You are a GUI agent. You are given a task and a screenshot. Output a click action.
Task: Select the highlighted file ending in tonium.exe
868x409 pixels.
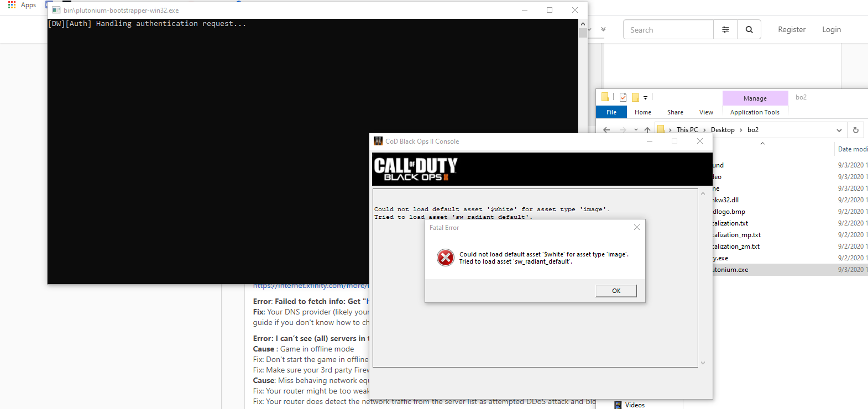(x=730, y=270)
